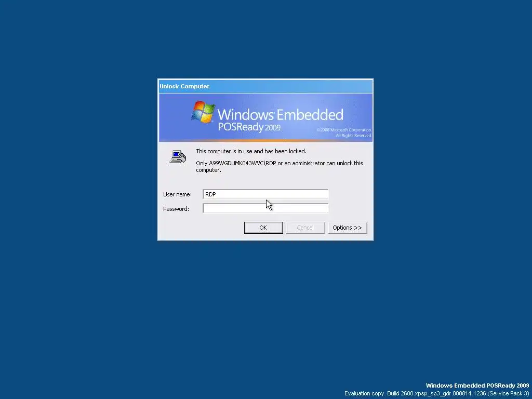532x399 pixels.
Task: Click into the Password field
Action: [x=265, y=208]
